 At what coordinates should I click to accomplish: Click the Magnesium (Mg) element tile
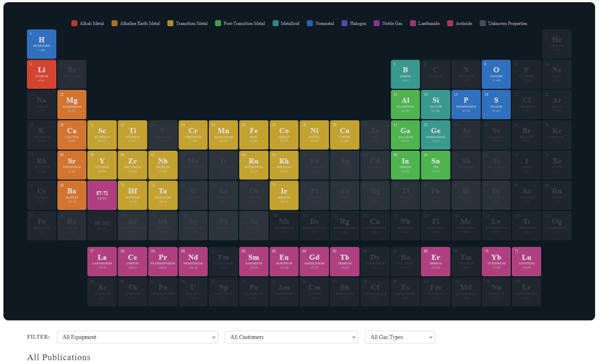[x=71, y=105]
